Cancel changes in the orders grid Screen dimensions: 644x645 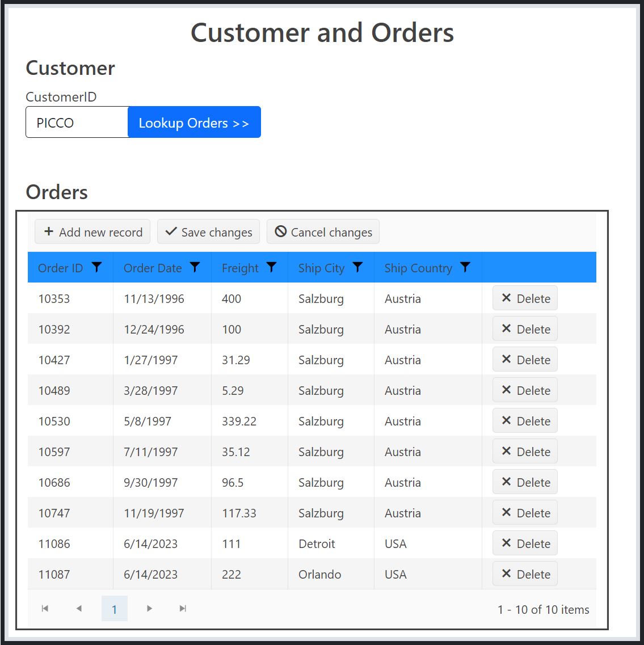[x=323, y=231]
